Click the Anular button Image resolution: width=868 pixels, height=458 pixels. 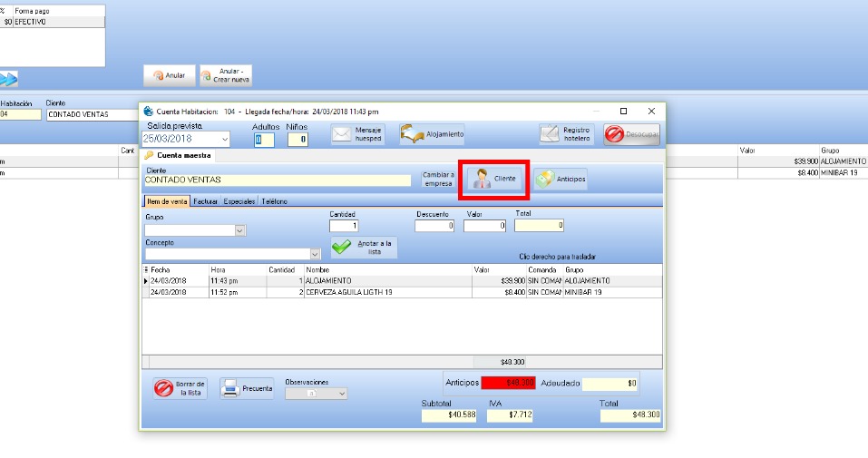point(169,75)
